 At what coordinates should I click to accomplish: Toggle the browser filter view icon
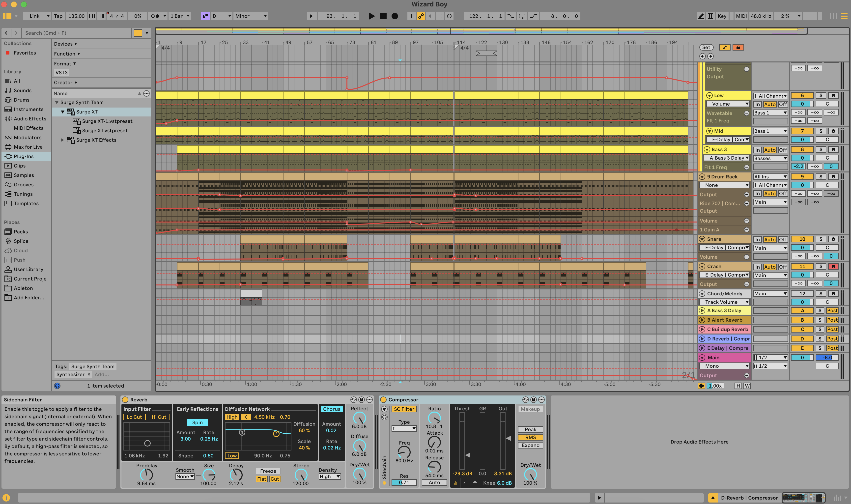pyautogui.click(x=138, y=33)
